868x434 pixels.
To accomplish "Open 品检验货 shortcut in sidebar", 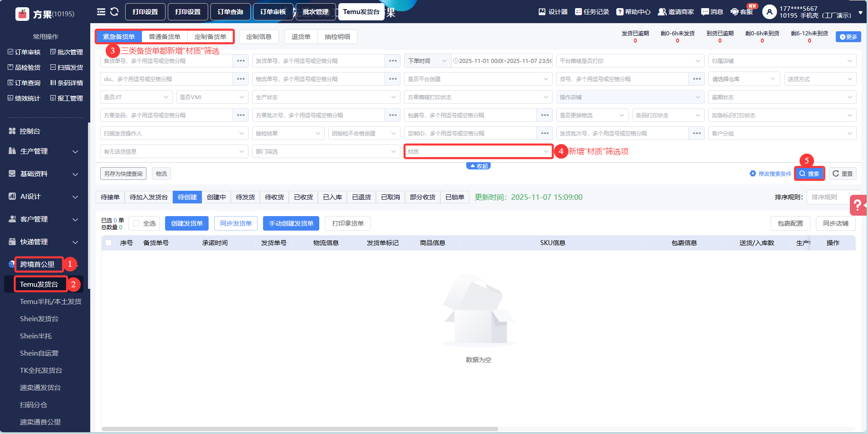I will click(24, 68).
